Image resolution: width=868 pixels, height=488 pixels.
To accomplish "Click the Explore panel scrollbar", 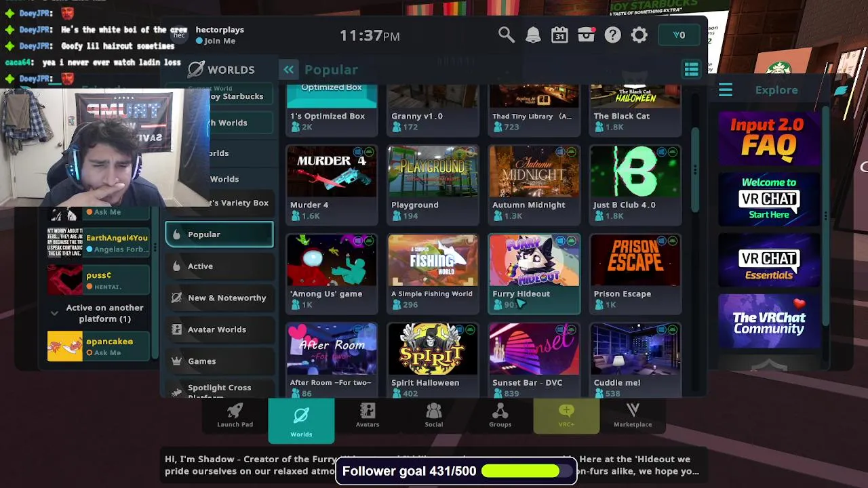I will (x=825, y=217).
